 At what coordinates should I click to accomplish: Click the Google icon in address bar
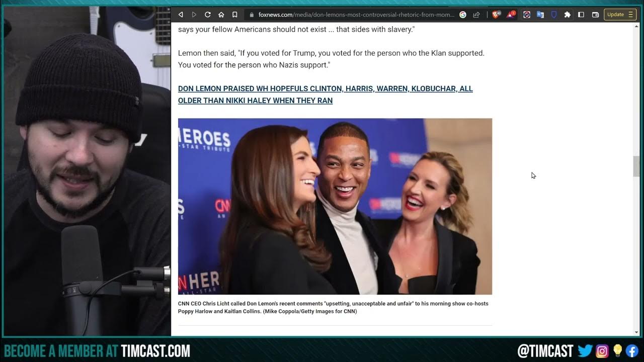click(463, 15)
